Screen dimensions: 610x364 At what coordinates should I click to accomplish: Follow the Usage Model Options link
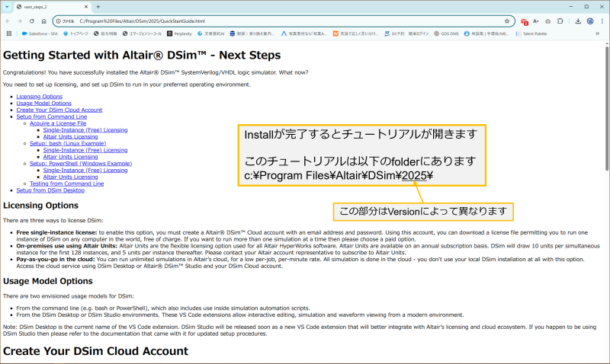click(x=44, y=103)
